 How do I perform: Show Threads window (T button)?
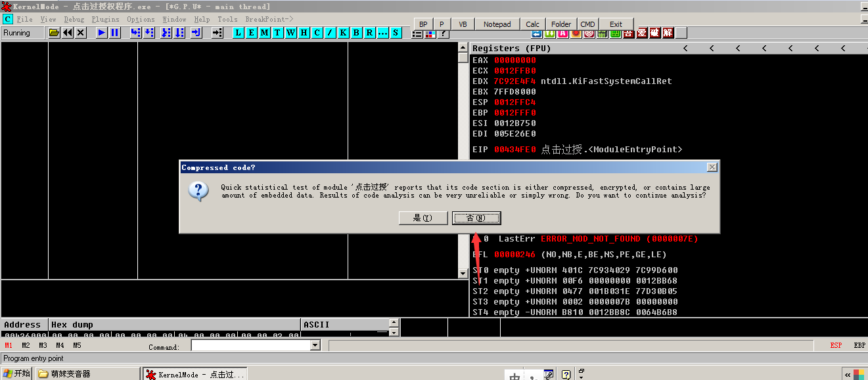point(277,33)
